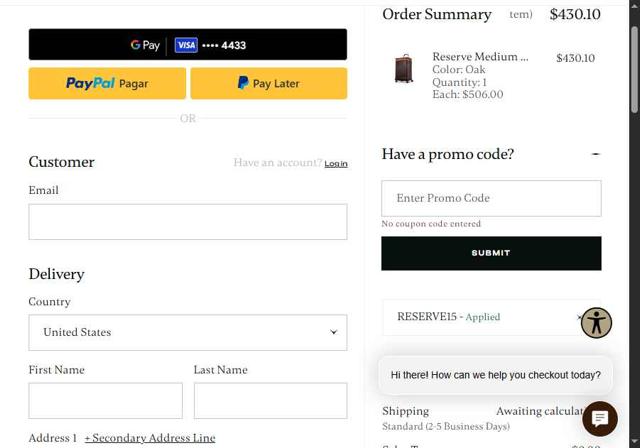Screen dimensions: 640x448
Task: Click the RESERVE15 applied coupon text
Action: (x=449, y=317)
